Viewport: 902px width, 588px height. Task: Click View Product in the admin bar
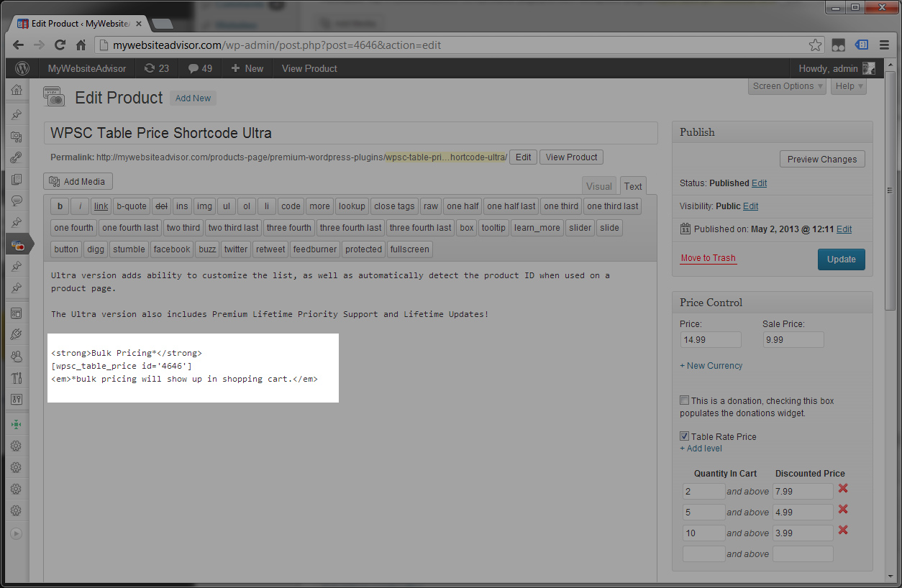309,68
